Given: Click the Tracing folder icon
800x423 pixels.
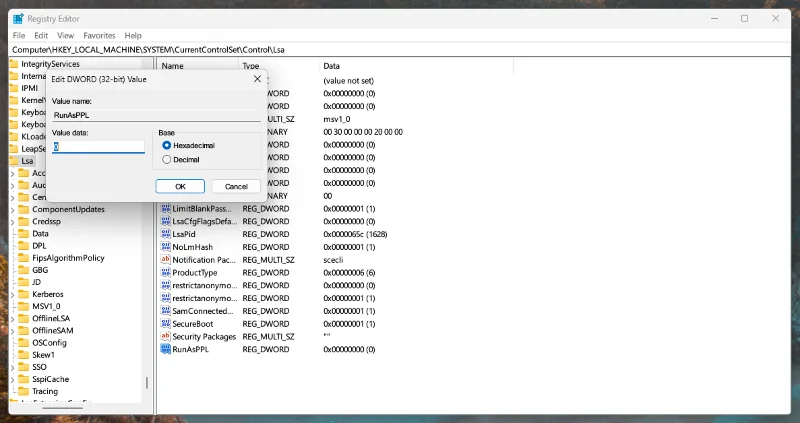Looking at the screenshot, I should 24,391.
